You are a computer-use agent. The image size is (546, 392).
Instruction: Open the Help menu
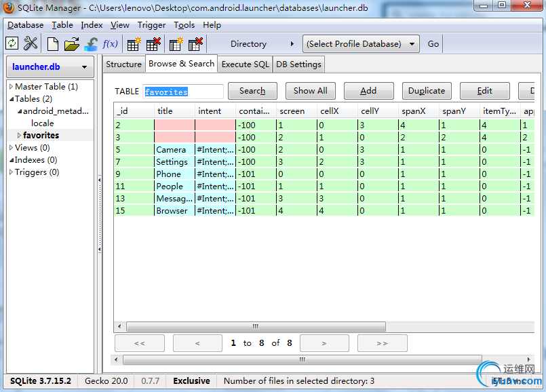pyautogui.click(x=212, y=25)
